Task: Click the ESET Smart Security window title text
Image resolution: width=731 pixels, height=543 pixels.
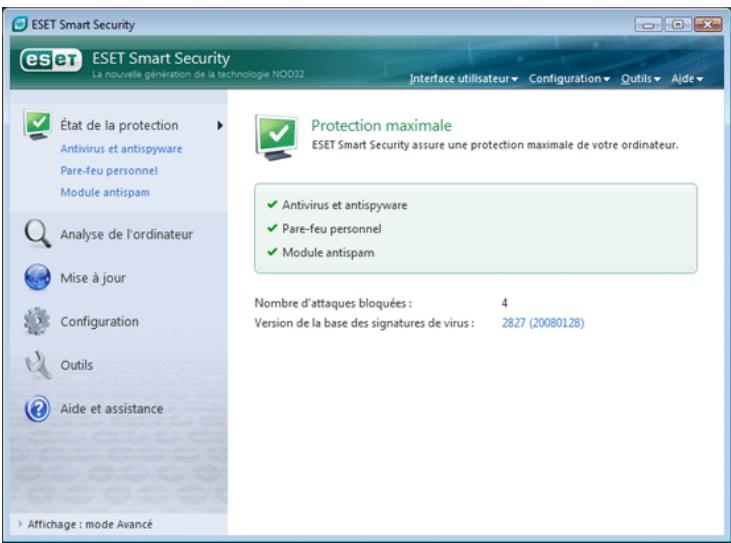Action: [83, 24]
